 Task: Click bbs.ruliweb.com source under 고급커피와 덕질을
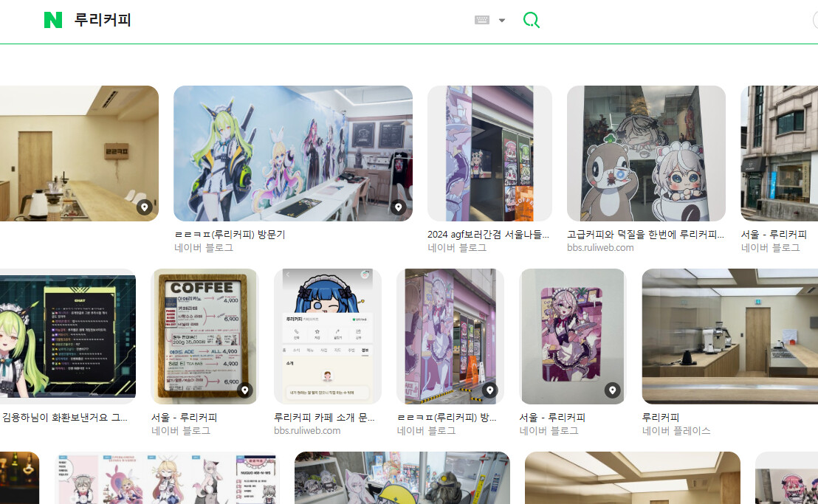coord(600,247)
